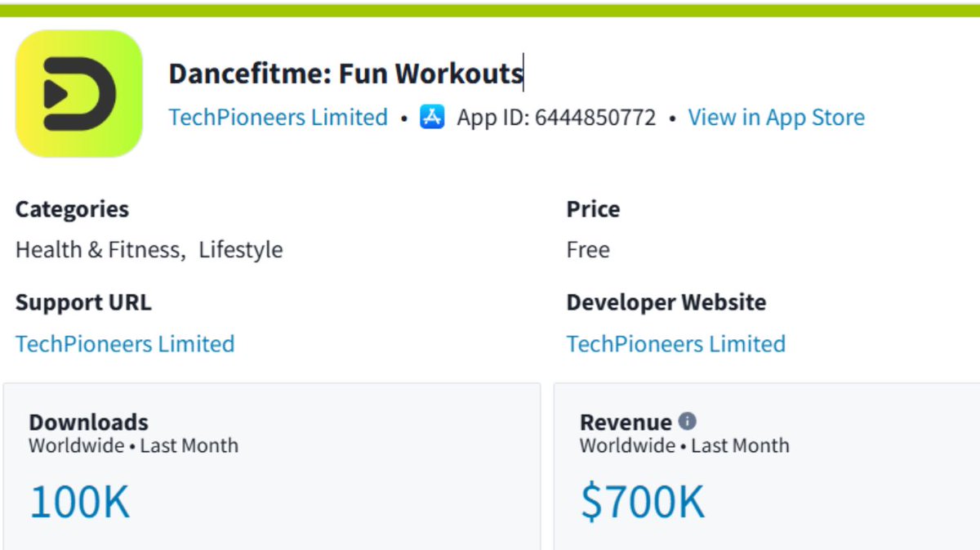Open the TechPioneers Limited publisher link under the title
Screen dimensions: 980x550
(278, 118)
